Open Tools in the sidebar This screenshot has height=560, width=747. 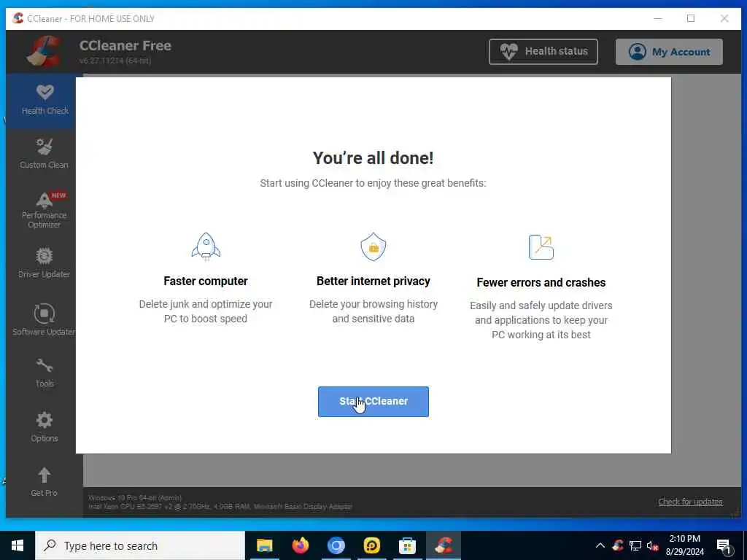tap(44, 373)
